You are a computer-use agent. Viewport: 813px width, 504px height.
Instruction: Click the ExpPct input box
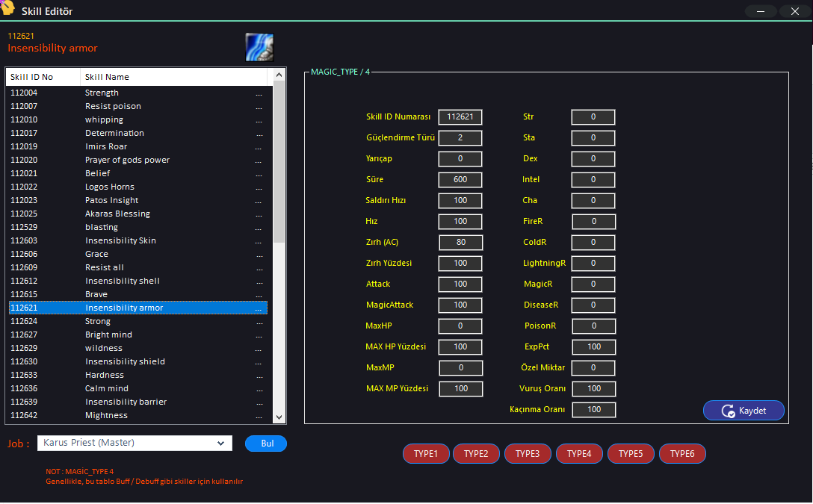point(593,347)
